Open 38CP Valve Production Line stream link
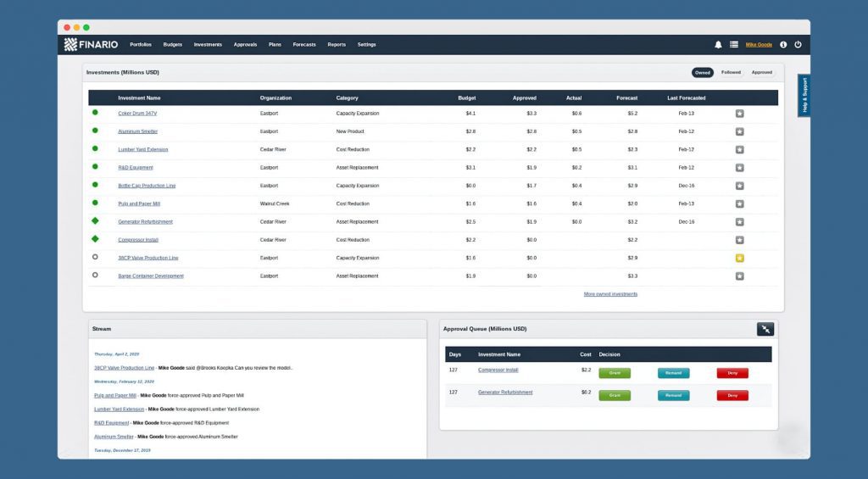Viewport: 868px width, 479px height. pyautogui.click(x=124, y=368)
